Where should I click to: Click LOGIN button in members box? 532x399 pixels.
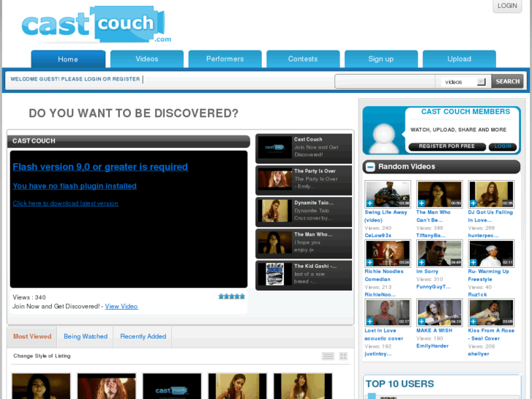point(503,146)
